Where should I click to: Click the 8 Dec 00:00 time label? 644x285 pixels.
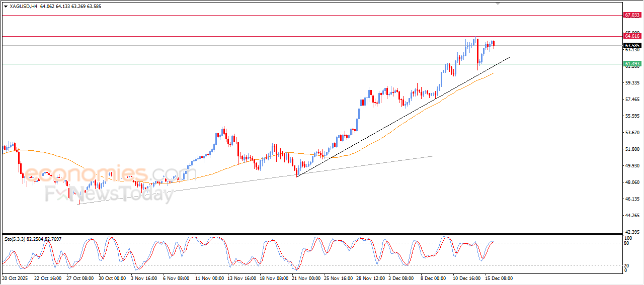tap(434, 278)
